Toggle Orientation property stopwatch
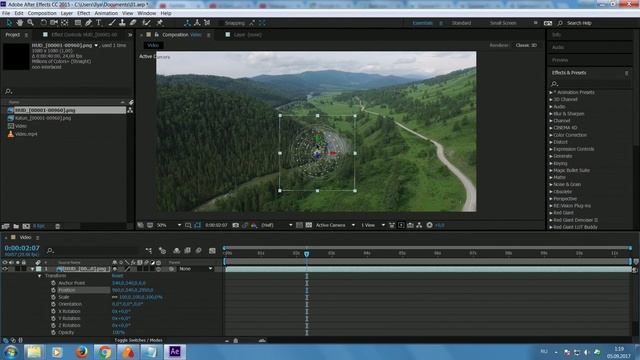This screenshot has width=640, height=360. tap(53, 304)
